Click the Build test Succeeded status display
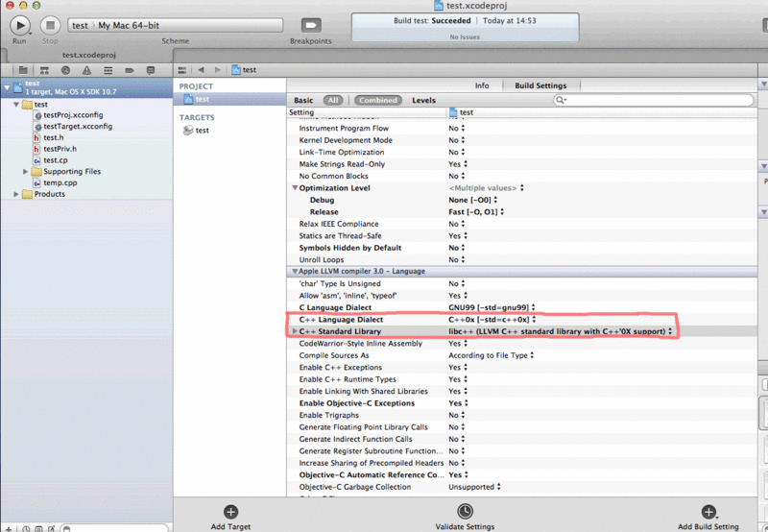The image size is (768, 532). [465, 28]
